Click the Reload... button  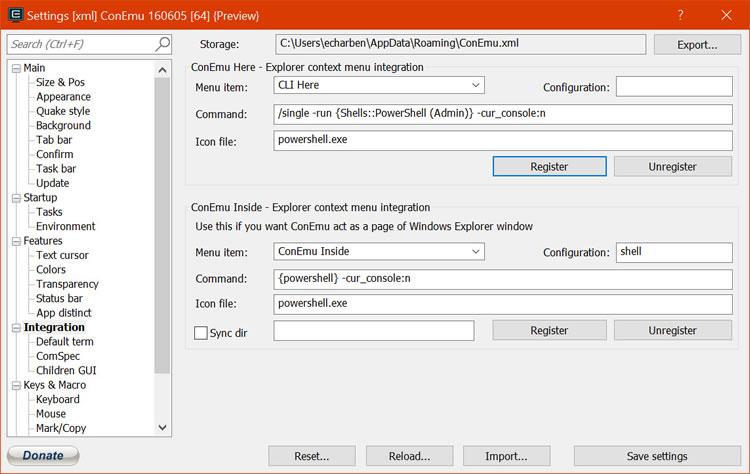click(x=409, y=456)
